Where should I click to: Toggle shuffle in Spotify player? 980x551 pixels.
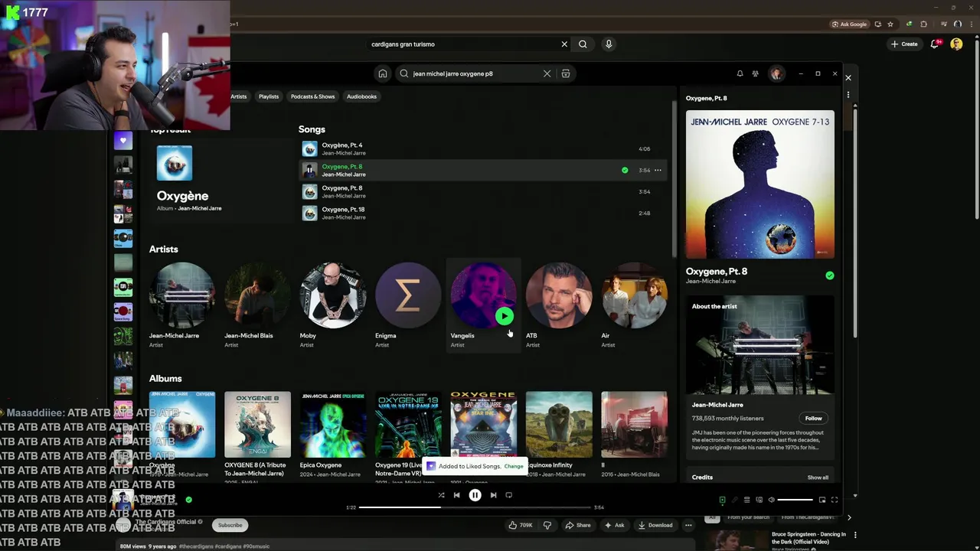pyautogui.click(x=441, y=495)
